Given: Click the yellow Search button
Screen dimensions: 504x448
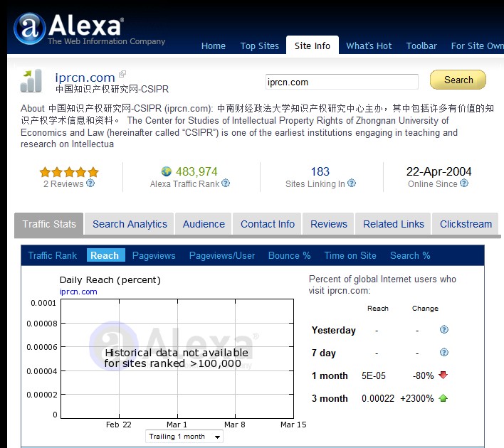Looking at the screenshot, I should [458, 80].
